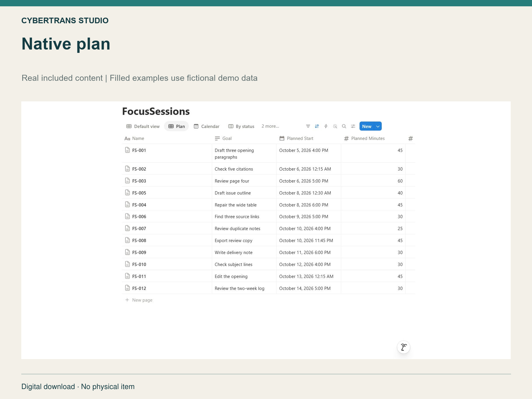Viewport: 532px width, 399px height.
Task: Click date 'October 10, 2026 11:45 PM'
Action: point(306,240)
